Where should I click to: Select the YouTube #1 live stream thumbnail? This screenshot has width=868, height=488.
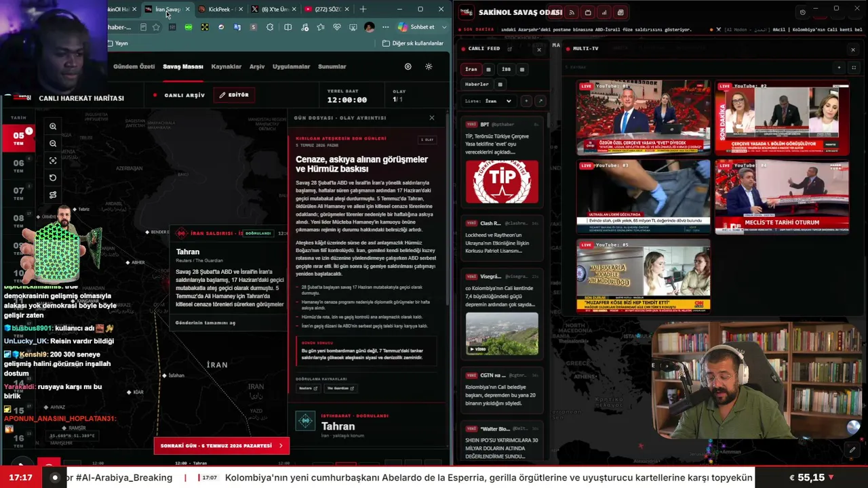[644, 118]
